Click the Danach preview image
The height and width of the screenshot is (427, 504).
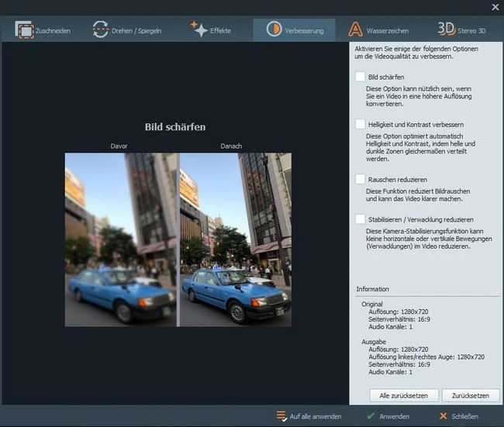(236, 239)
